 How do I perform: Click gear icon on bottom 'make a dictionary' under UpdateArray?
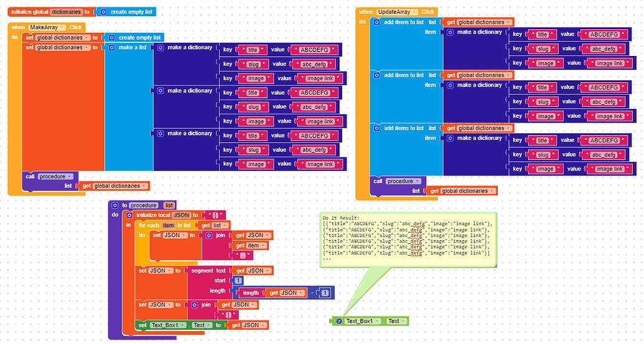pyautogui.click(x=450, y=138)
